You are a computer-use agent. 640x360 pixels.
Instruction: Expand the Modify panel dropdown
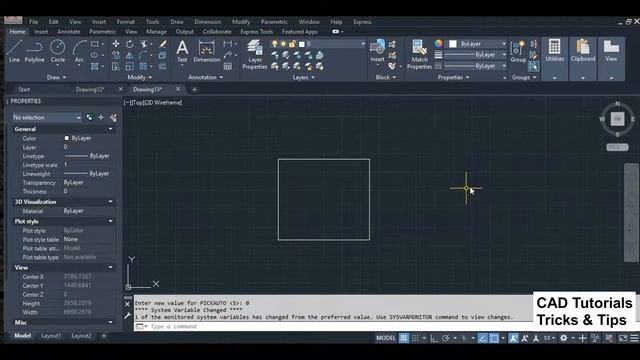[x=140, y=77]
